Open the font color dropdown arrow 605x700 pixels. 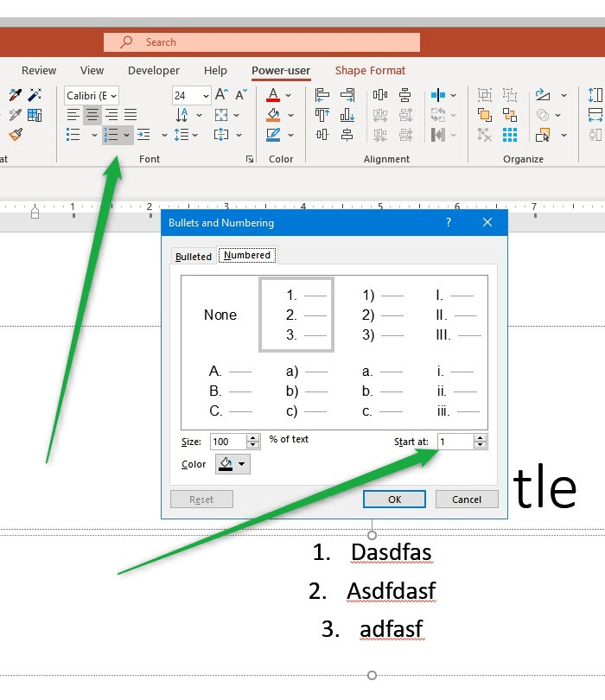[289, 95]
